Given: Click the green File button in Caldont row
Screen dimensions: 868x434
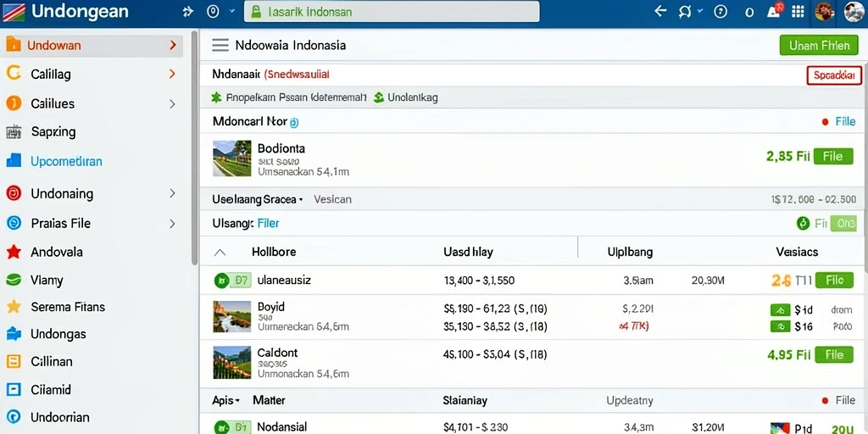Looking at the screenshot, I should pyautogui.click(x=834, y=354).
